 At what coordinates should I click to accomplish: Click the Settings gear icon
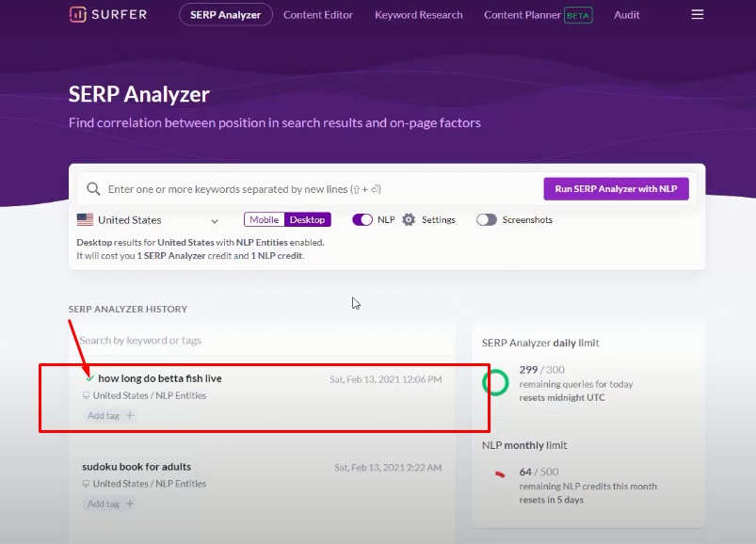[409, 219]
